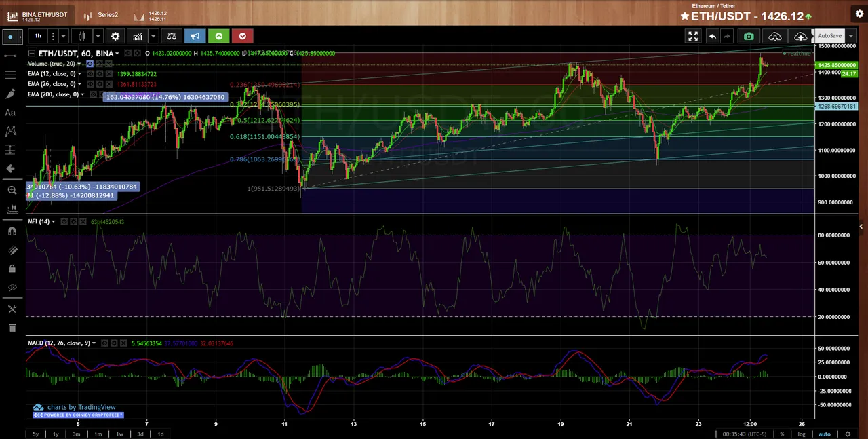
Task: Toggle EMA 12 visibility eye
Action: [90, 74]
